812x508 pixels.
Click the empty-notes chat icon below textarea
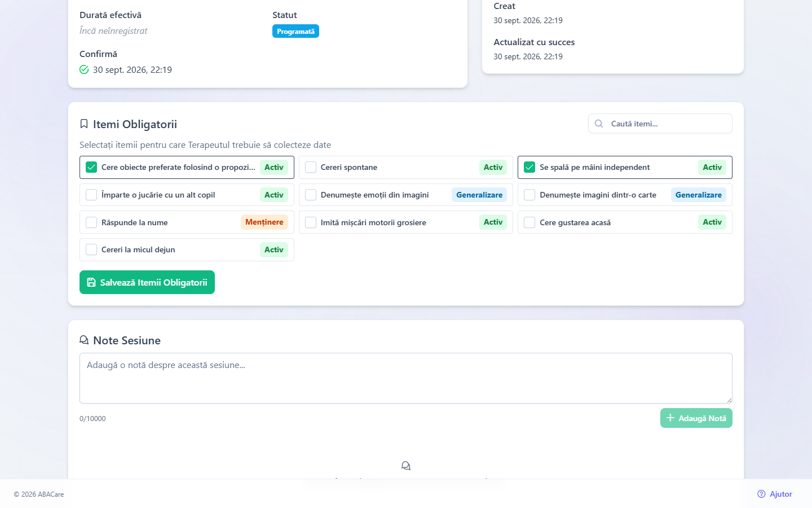coord(406,466)
